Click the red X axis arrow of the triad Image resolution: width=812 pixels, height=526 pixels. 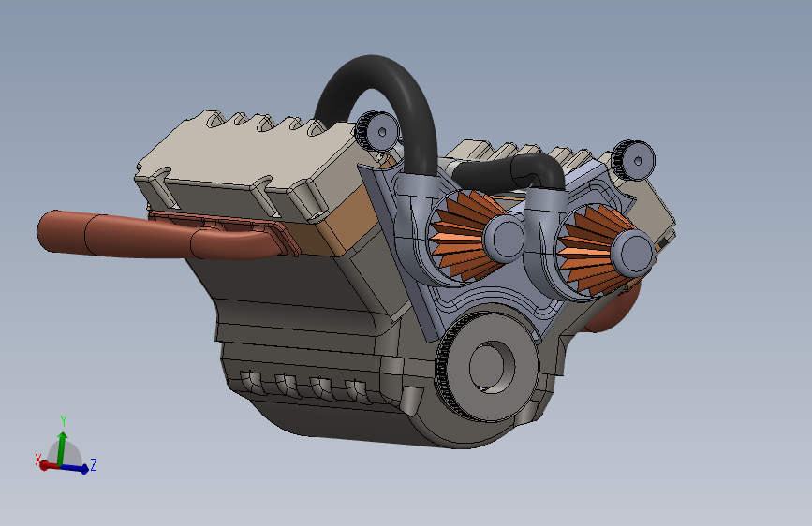tap(50, 466)
